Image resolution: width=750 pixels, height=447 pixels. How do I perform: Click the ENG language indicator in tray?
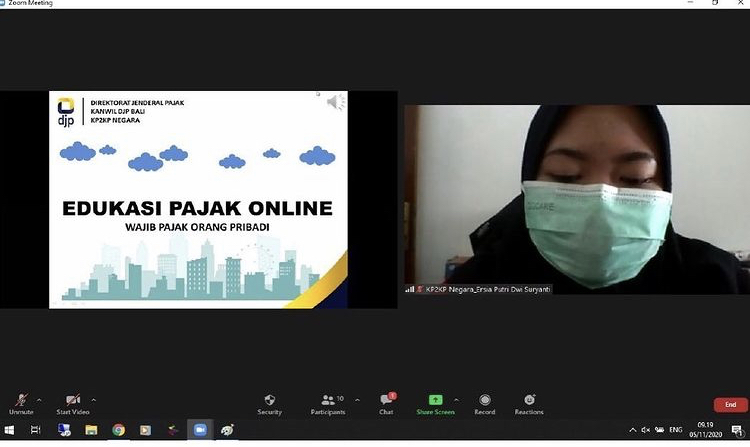(676, 430)
